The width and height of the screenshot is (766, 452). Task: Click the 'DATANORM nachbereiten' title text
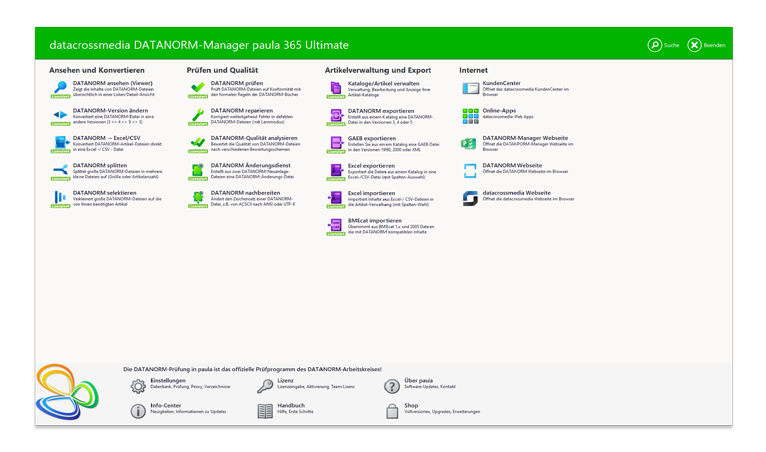point(246,193)
